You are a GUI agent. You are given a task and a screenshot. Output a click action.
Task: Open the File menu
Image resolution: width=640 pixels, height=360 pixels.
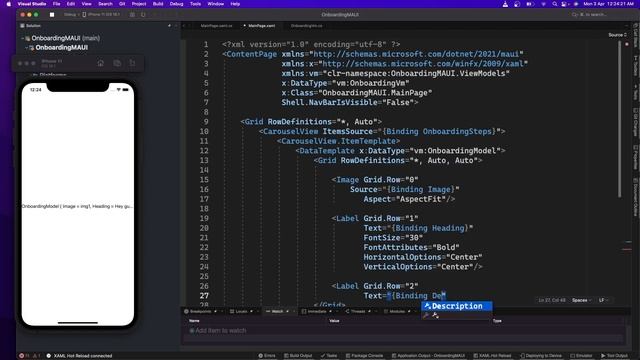coord(56,4)
